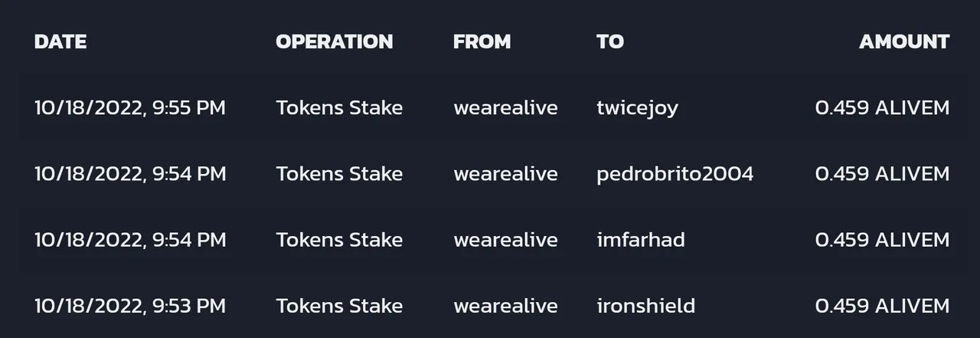Click wearealive sender in pedrobrito2004 row
Screen dimensions: 980x338
[505, 174]
